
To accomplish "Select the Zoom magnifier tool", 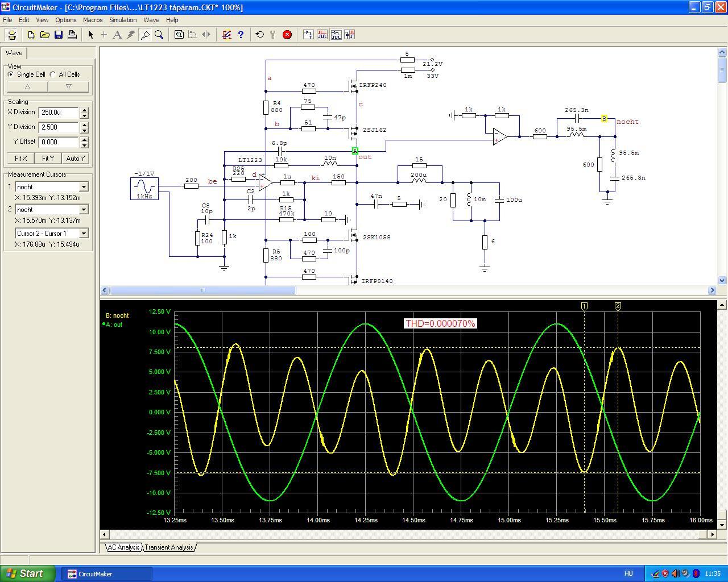I will click(x=159, y=35).
